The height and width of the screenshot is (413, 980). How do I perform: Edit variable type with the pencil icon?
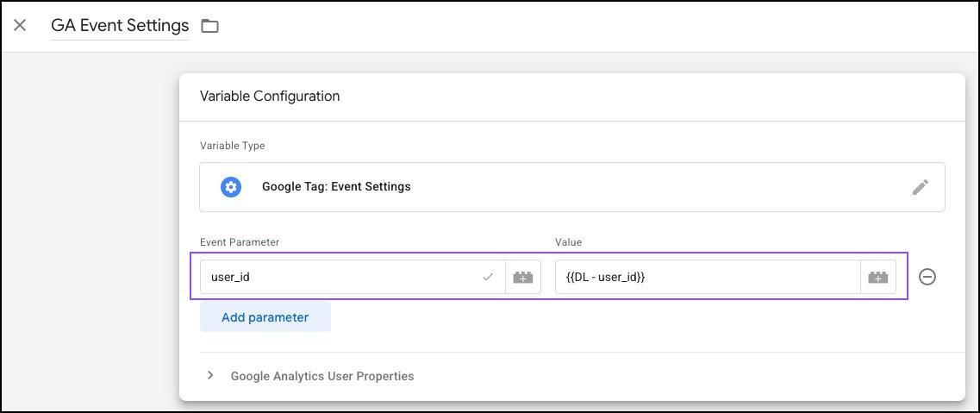pos(920,187)
